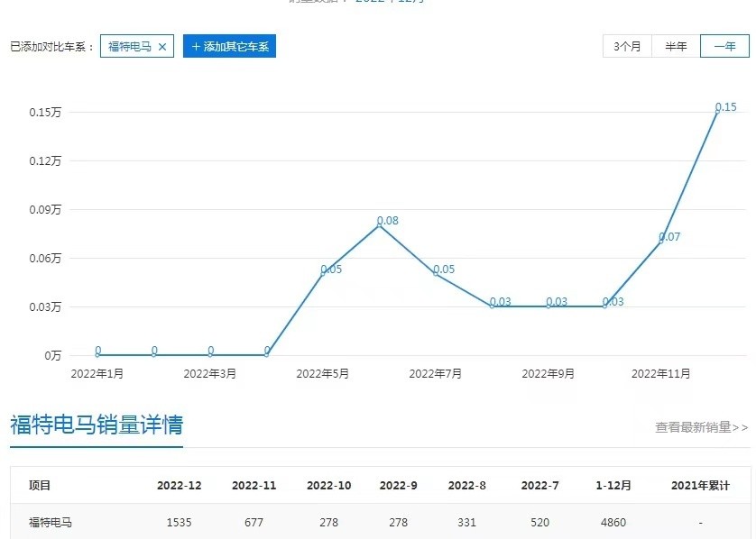Click the 0.15万 y-axis label
Viewport: 756px width, 539px height.
[x=45, y=113]
